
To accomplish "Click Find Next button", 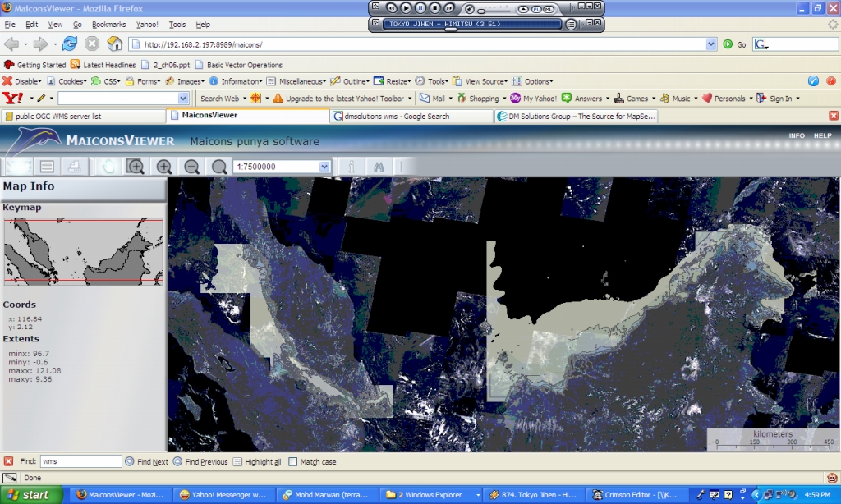I will (x=146, y=461).
